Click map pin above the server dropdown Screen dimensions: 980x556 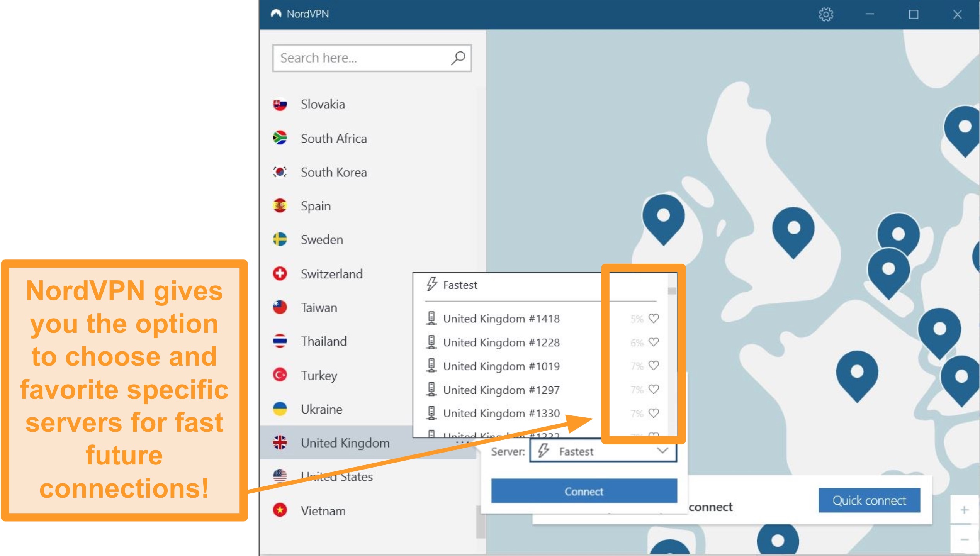[x=663, y=219]
